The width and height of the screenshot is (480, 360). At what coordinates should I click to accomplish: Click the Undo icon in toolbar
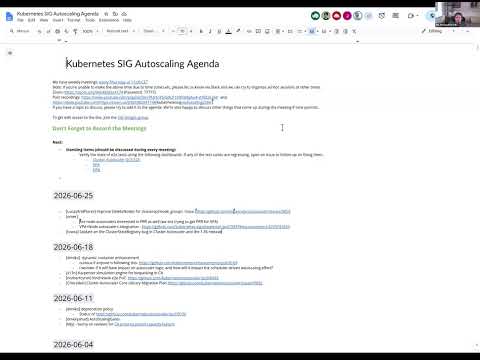click(40, 31)
